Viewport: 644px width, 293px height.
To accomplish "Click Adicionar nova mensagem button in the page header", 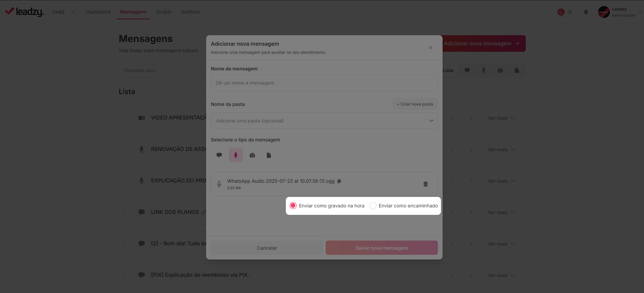I will 484,43.
